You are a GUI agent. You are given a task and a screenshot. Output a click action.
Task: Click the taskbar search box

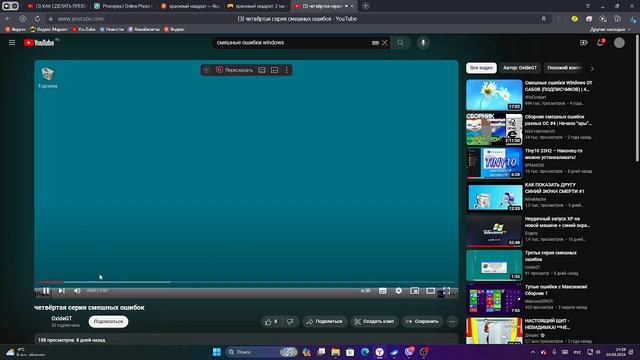point(261,352)
